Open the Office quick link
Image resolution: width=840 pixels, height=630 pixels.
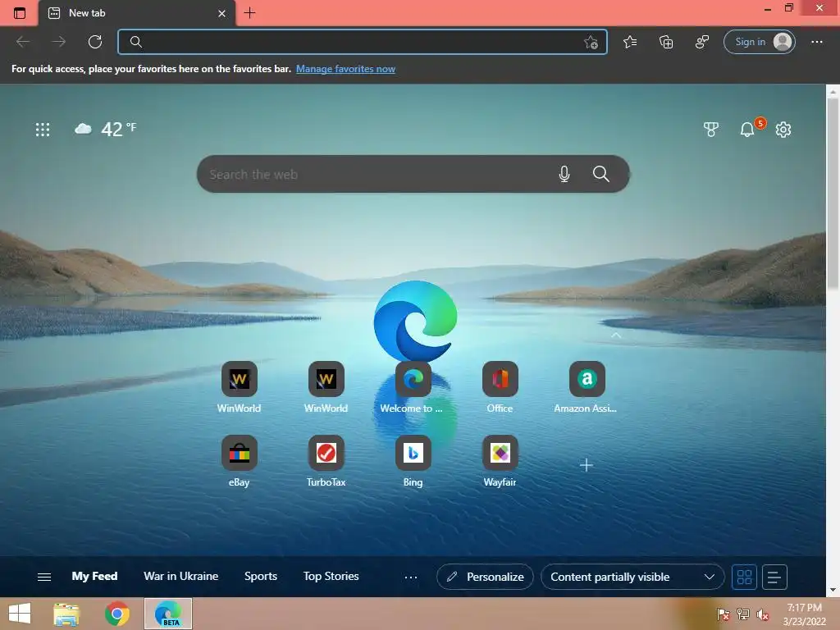[500, 387]
